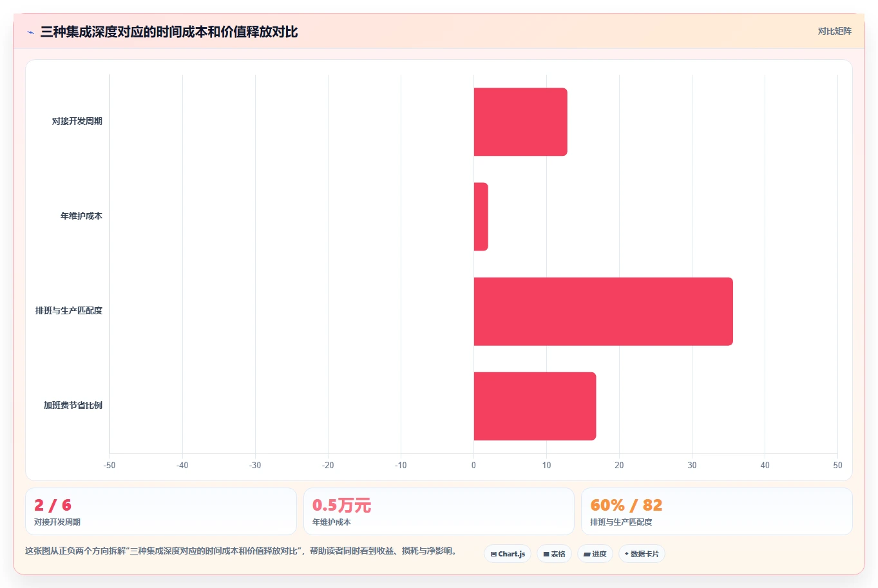Click the 对比矩阵 label in header
Viewport: 878px width, 588px height.
[834, 31]
